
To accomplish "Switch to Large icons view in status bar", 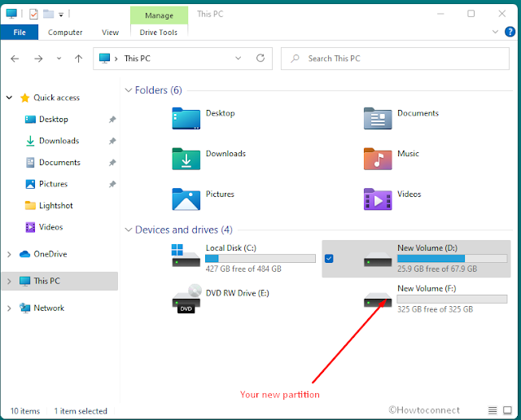I will click(x=507, y=411).
